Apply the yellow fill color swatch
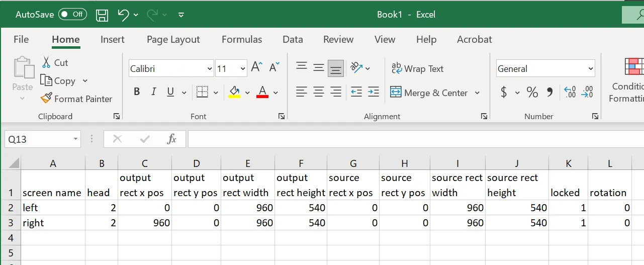This screenshot has width=644, height=265. [234, 92]
